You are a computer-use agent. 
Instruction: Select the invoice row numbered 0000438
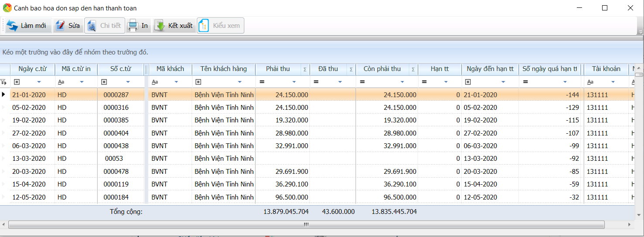116,146
